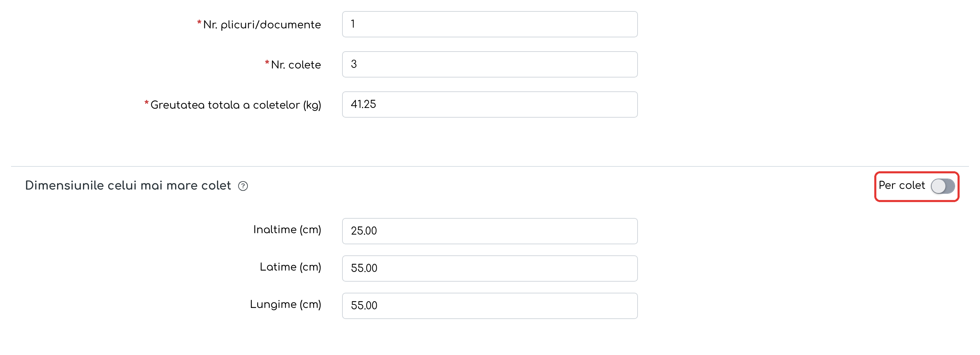
Task: Focus the Nr. plicuri/documente input field
Action: tap(490, 24)
